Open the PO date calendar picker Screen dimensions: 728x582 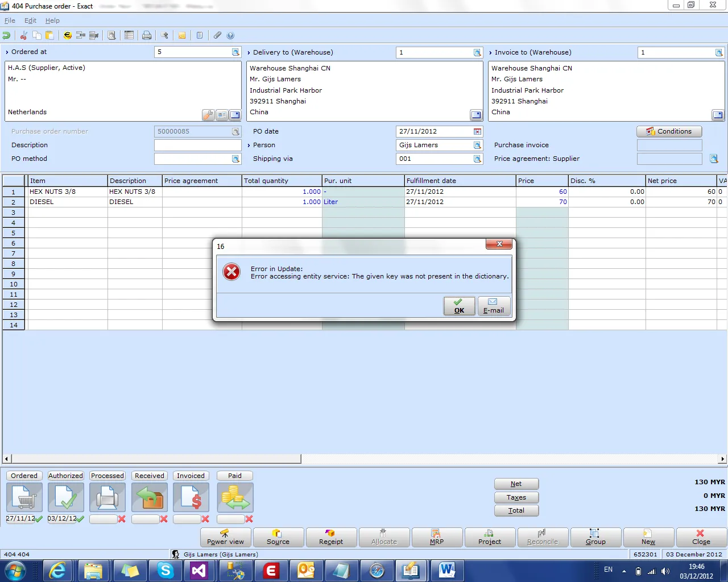coord(477,131)
